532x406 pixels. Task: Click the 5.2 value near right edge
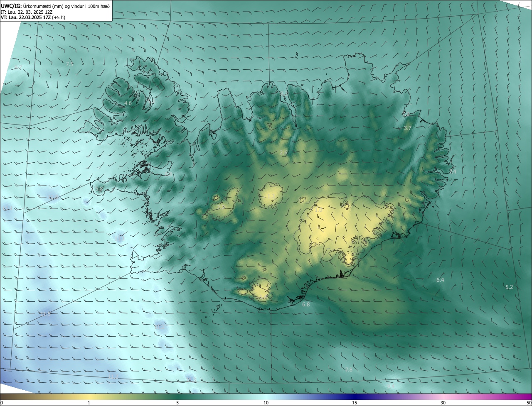(509, 287)
